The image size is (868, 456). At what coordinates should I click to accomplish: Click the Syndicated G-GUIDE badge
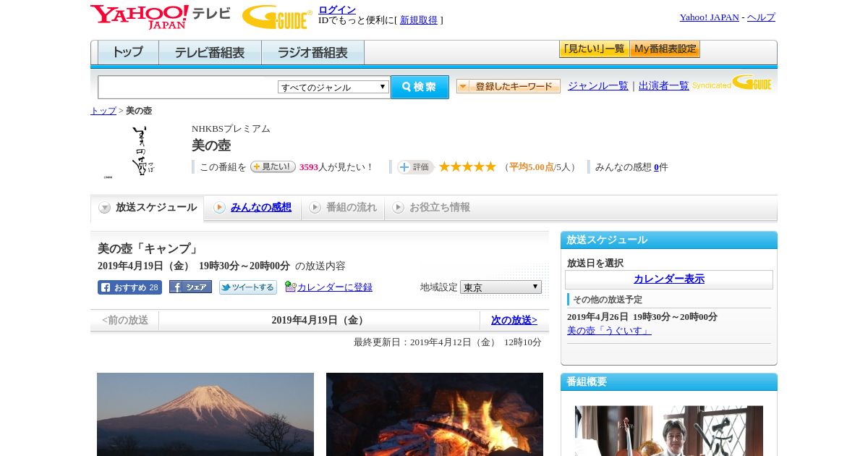point(732,83)
